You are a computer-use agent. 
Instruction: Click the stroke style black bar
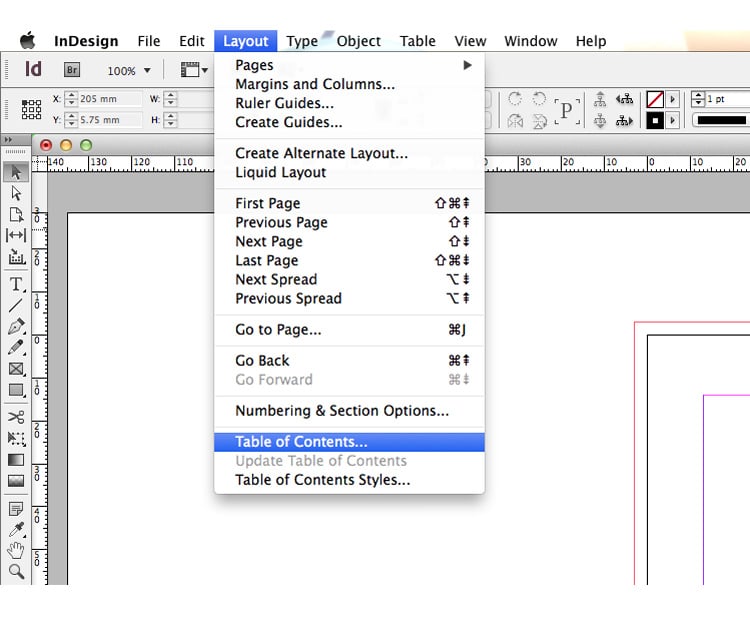click(721, 120)
